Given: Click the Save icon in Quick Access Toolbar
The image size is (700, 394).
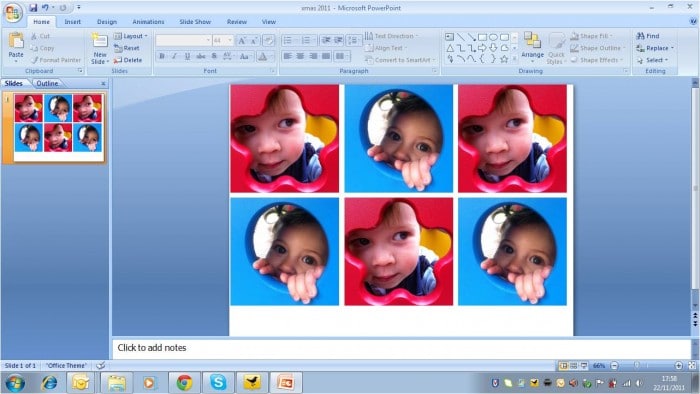Looking at the screenshot, I should 33,8.
